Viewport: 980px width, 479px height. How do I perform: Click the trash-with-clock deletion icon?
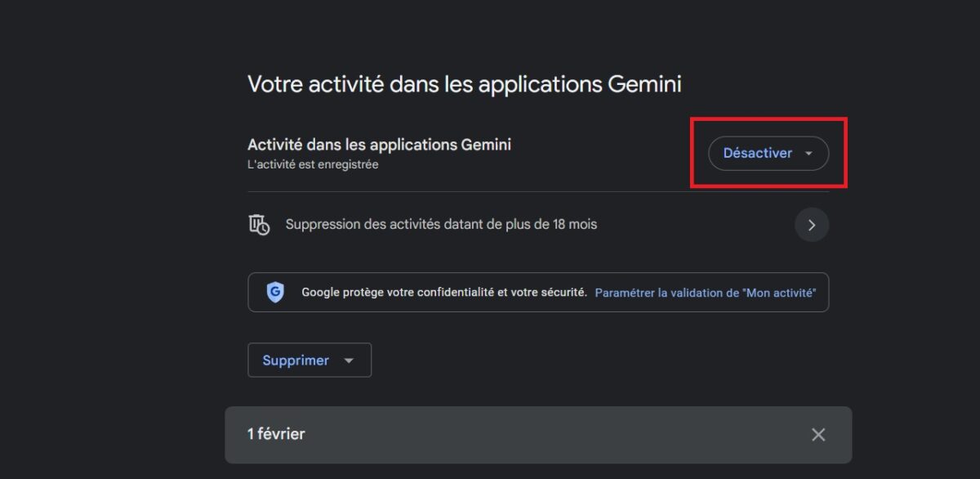tap(259, 224)
